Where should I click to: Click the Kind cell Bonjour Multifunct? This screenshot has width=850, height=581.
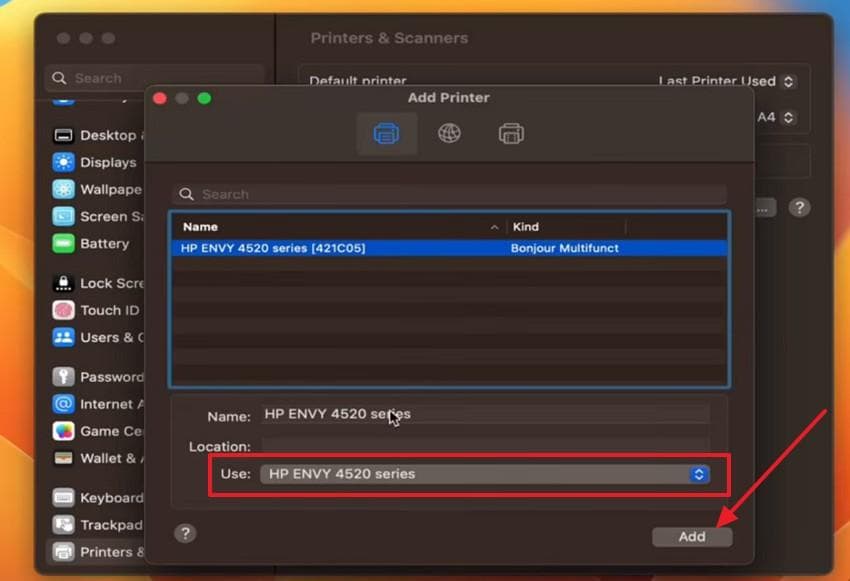tap(564, 248)
